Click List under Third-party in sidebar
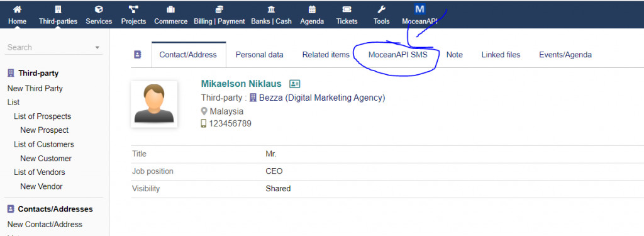Image resolution: width=644 pixels, height=236 pixels. pyautogui.click(x=14, y=102)
